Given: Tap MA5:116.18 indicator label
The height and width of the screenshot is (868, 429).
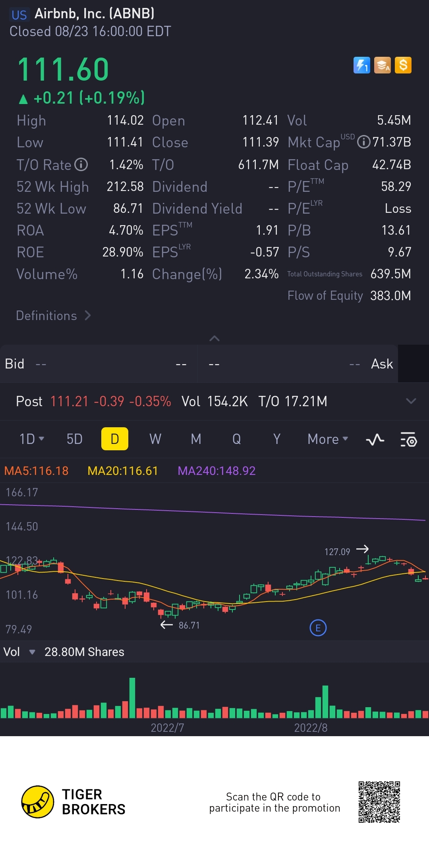Looking at the screenshot, I should (36, 471).
